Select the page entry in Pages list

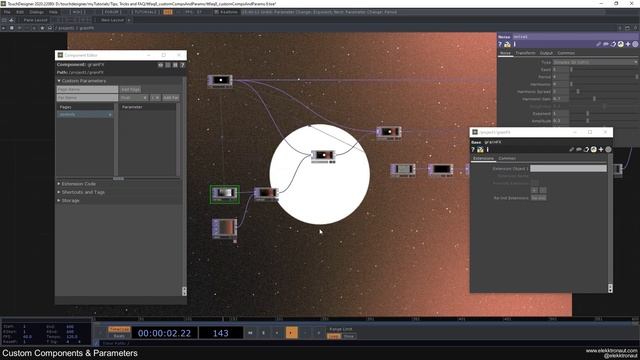click(x=85, y=115)
